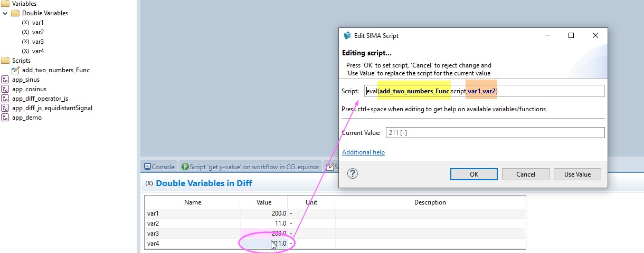Open the Script 'get y-value' tab
644x253 pixels.
tap(250, 167)
